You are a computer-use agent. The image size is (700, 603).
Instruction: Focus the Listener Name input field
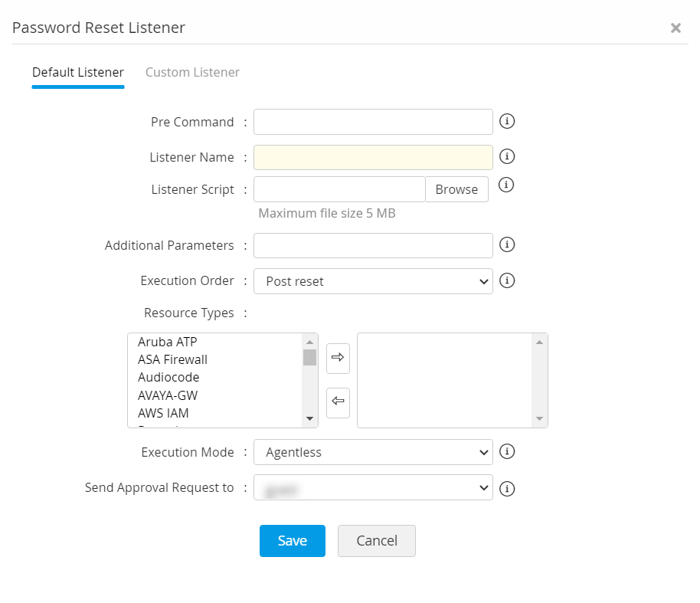coord(373,157)
